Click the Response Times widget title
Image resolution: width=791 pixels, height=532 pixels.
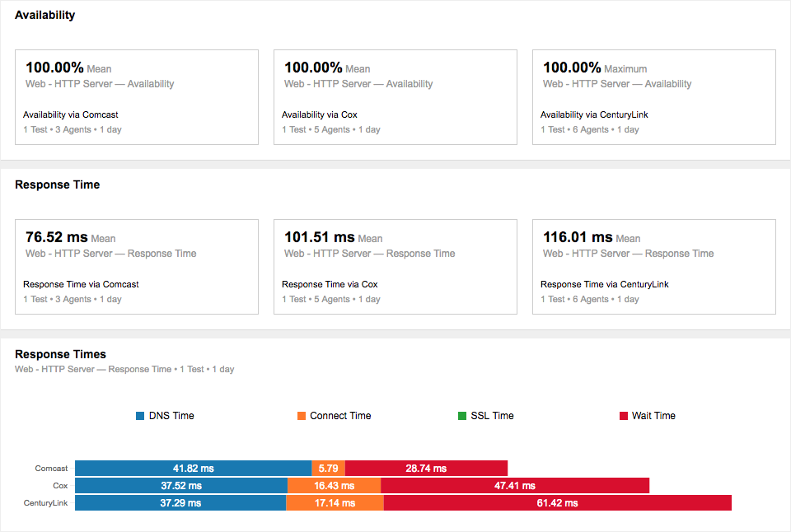tap(60, 354)
